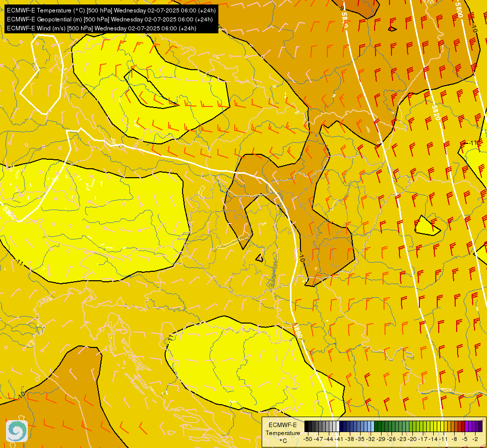This screenshot has height=448, width=487.
Task: Click the °C unit label in legend
Action: 283,441
